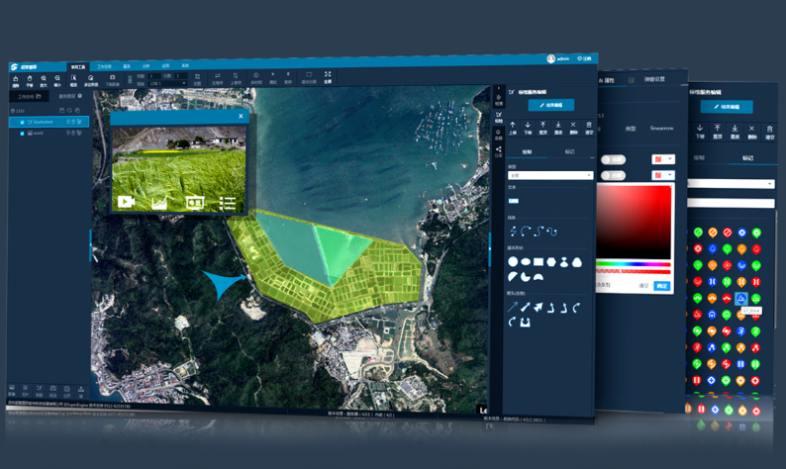Click the zoom-out magnifier tool
The width and height of the screenshot is (786, 469).
click(58, 80)
